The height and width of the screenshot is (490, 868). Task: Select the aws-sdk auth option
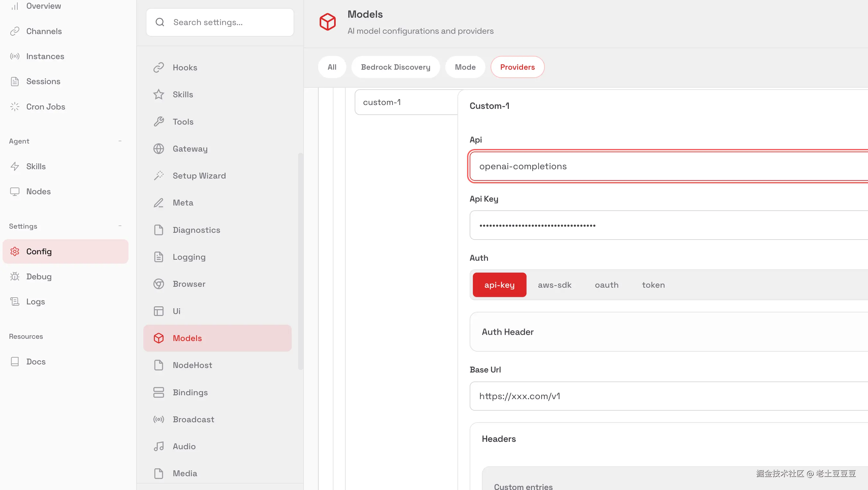pyautogui.click(x=554, y=285)
